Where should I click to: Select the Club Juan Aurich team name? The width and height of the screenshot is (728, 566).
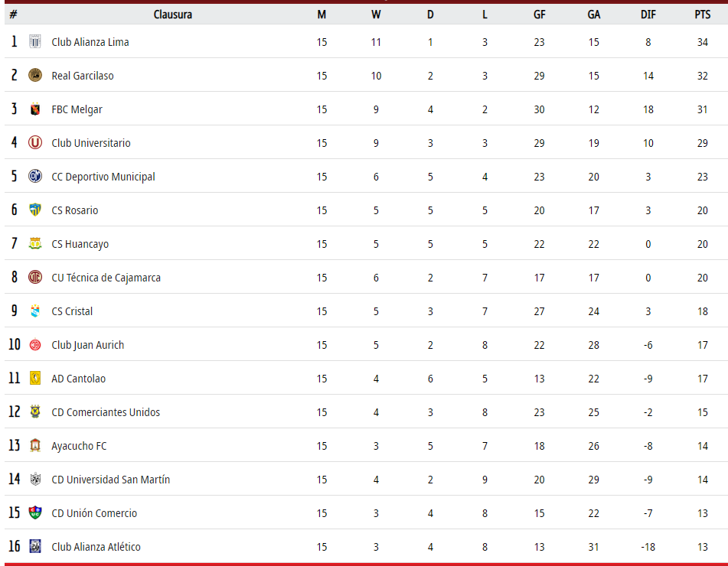(x=88, y=345)
